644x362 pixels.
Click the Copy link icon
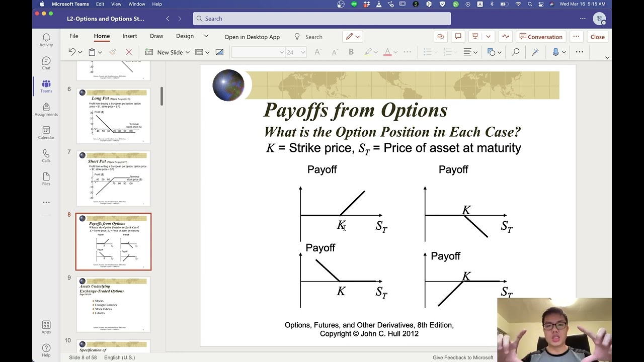coord(441,37)
